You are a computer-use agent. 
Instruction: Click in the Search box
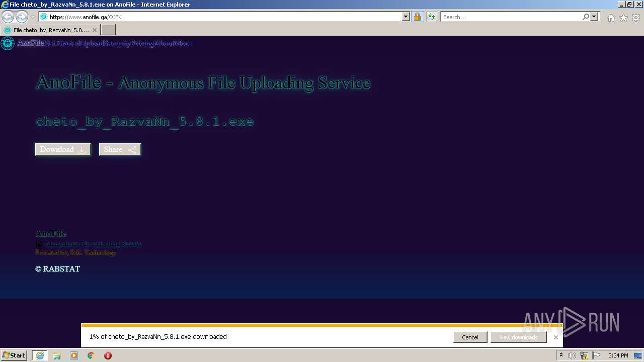point(511,17)
